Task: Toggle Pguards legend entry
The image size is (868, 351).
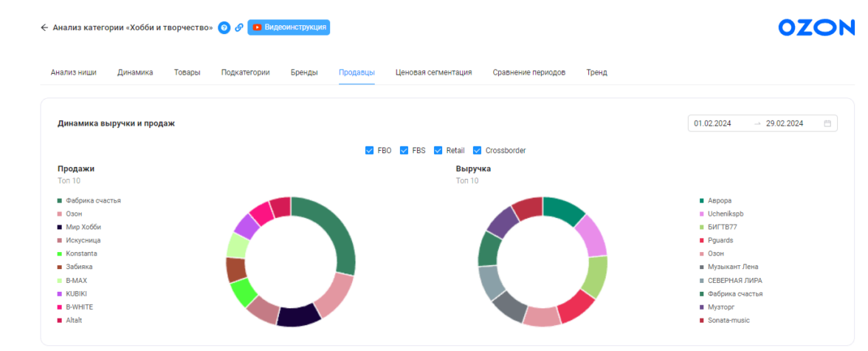Action: coord(716,241)
